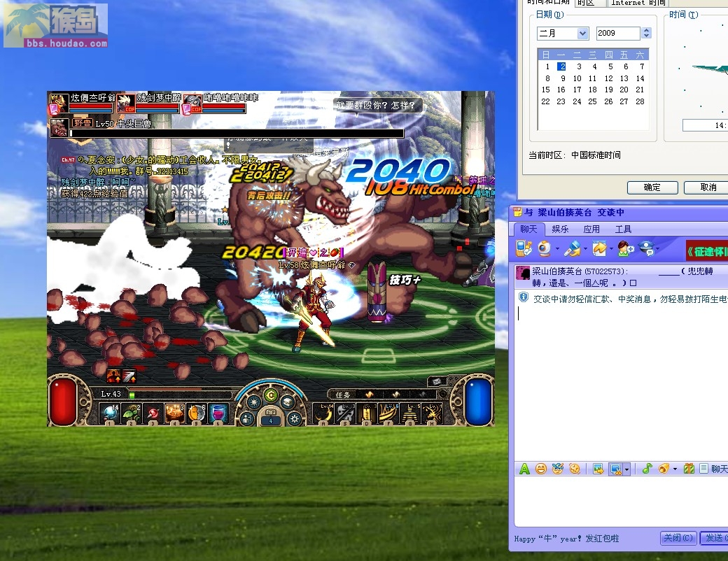Image resolution: width=728 pixels, height=561 pixels.
Task: Switch to the 工具 tab in QQ window
Action: click(623, 229)
